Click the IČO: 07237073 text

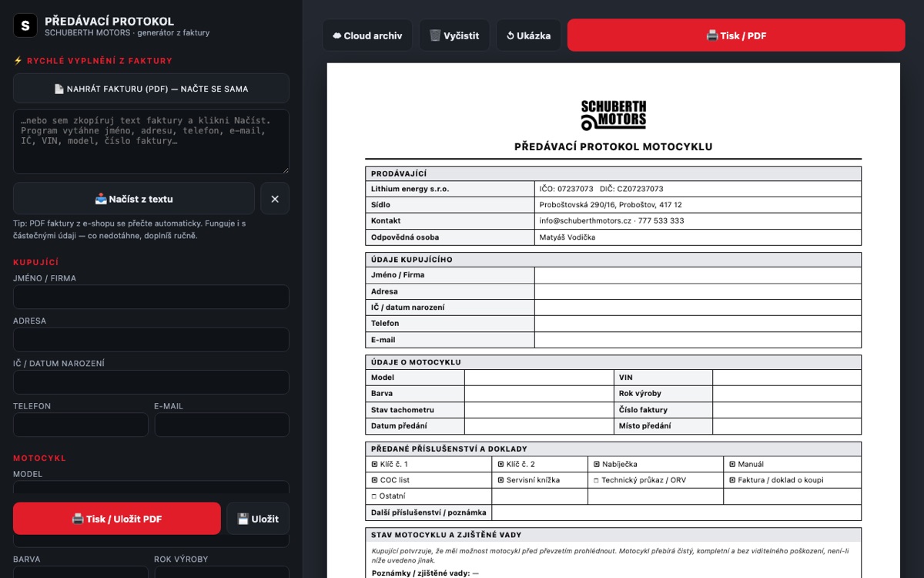(567, 189)
